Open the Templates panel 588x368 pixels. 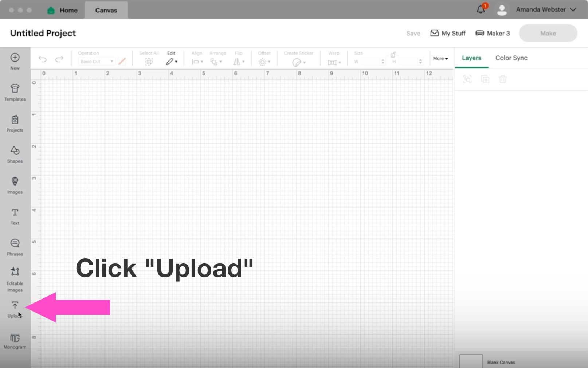tap(15, 93)
